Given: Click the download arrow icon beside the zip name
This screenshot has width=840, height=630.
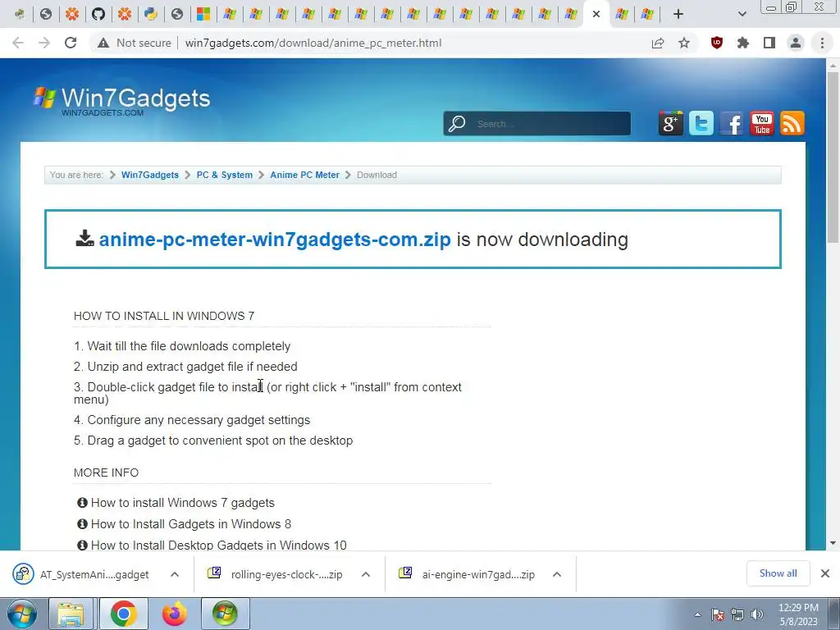Looking at the screenshot, I should [x=84, y=239].
